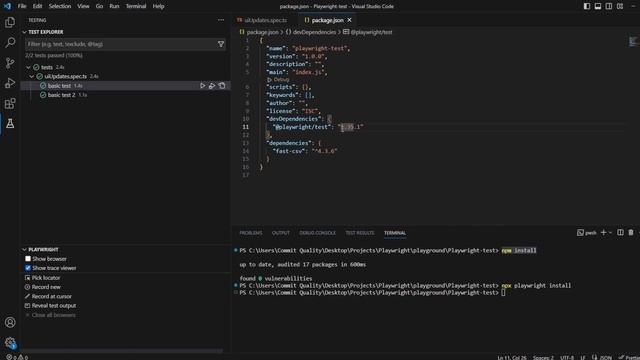Select basic test 2 in test tree

pyautogui.click(x=62, y=95)
